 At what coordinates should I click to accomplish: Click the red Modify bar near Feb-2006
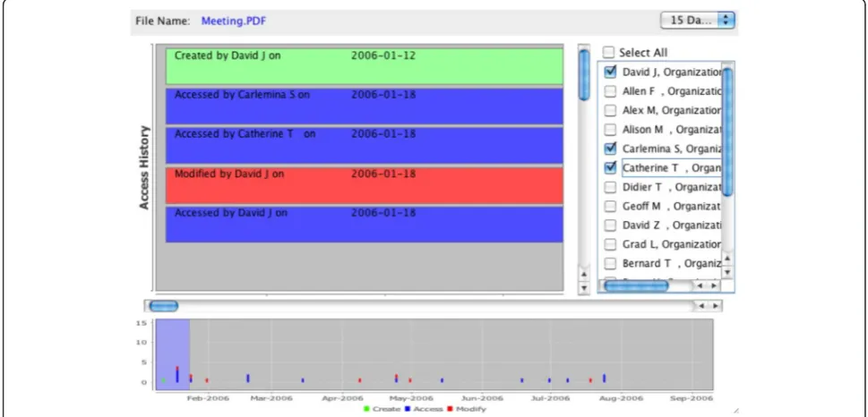coord(207,380)
